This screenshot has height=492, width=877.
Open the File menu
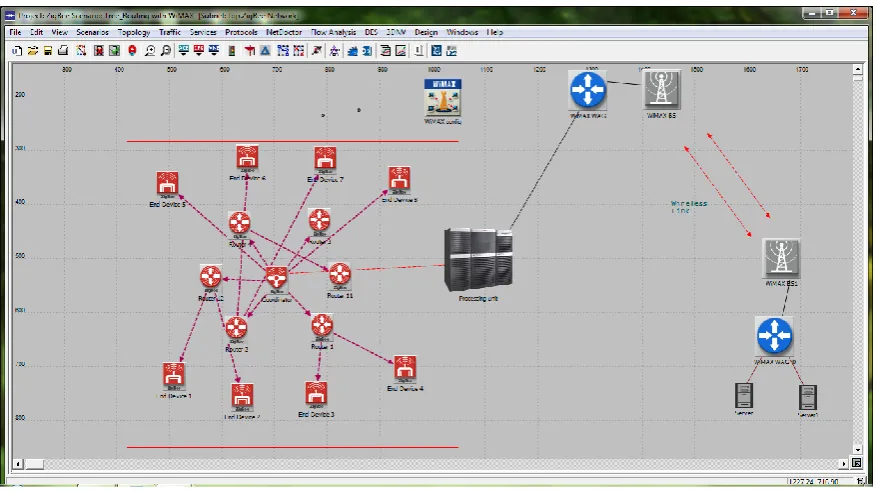[15, 32]
